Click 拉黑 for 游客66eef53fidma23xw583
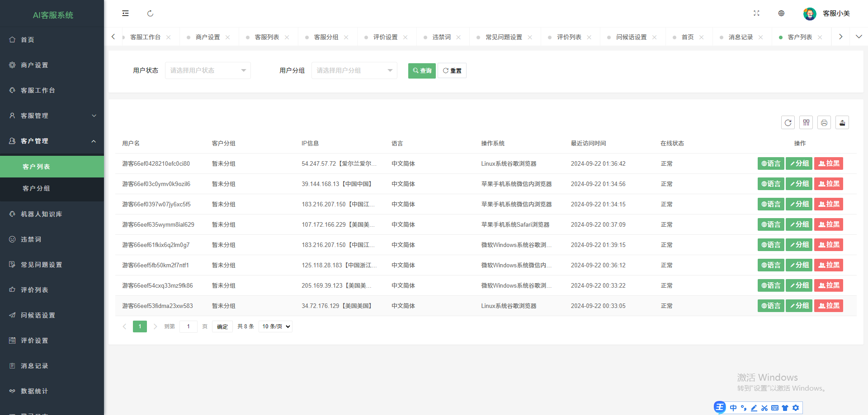This screenshot has height=415, width=868. (x=829, y=306)
